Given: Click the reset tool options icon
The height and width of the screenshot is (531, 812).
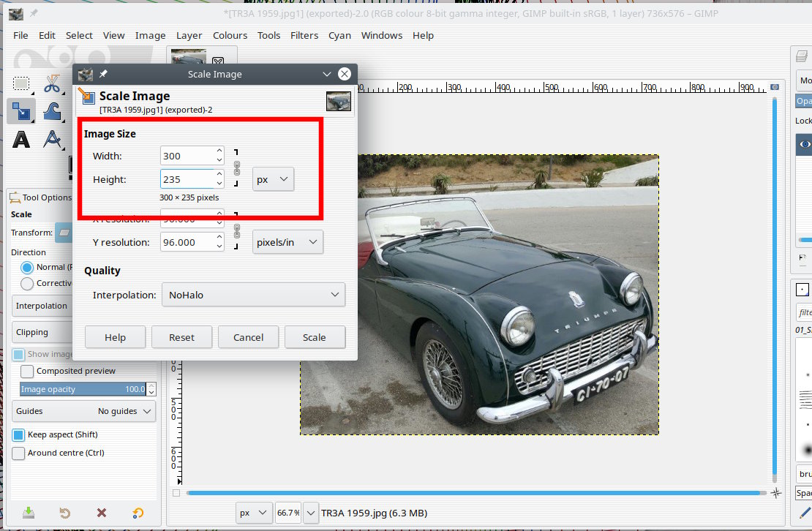Looking at the screenshot, I should click(138, 513).
